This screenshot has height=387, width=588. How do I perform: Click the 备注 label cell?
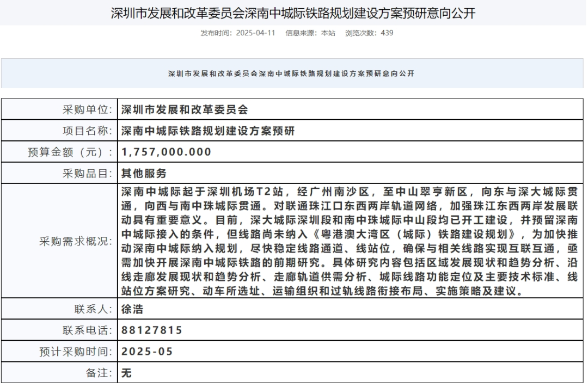pyautogui.click(x=60, y=373)
